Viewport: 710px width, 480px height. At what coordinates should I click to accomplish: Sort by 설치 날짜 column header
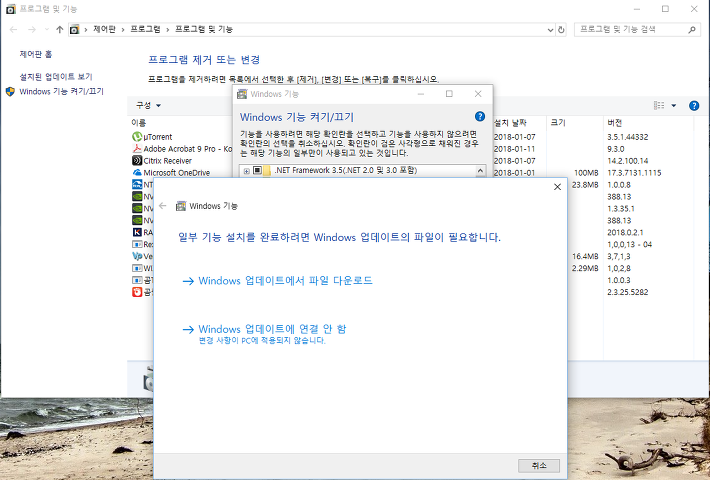coord(511,123)
